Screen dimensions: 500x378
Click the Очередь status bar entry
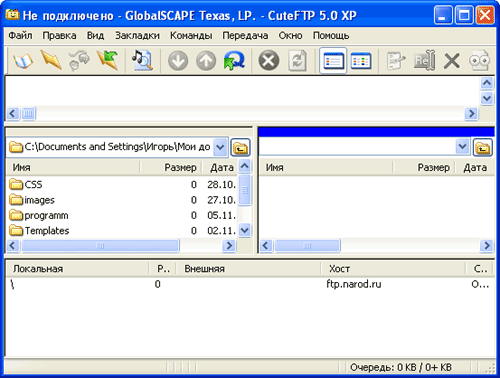(401, 367)
